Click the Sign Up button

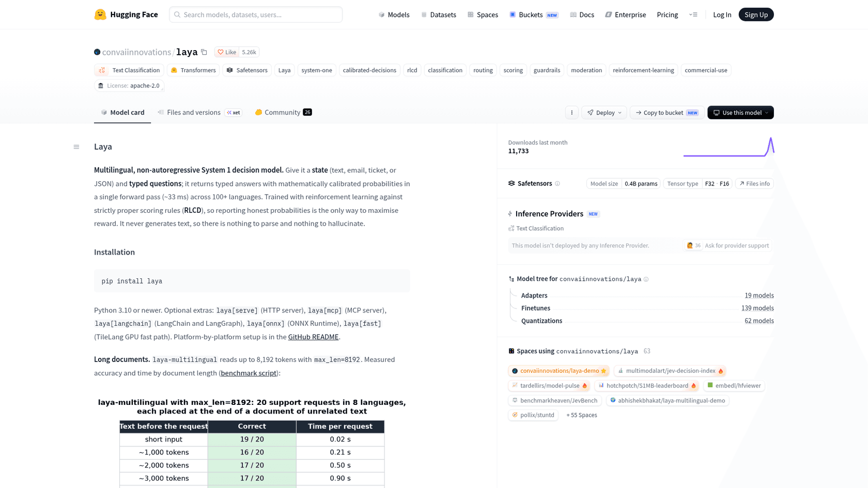(x=756, y=14)
